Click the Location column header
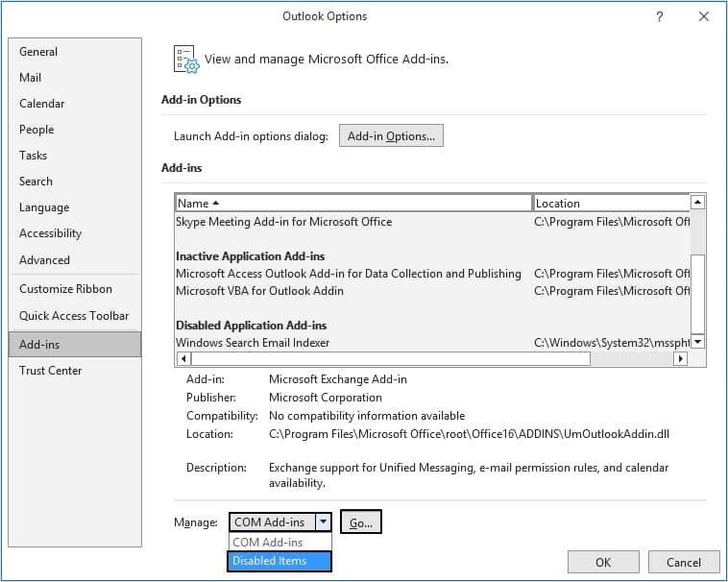Screen dimensions: 728x582 click(612, 204)
